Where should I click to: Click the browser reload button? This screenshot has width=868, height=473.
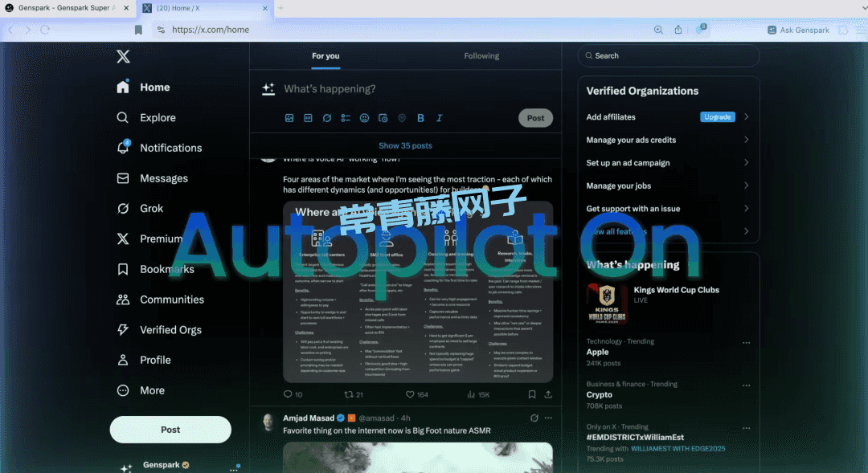[45, 30]
